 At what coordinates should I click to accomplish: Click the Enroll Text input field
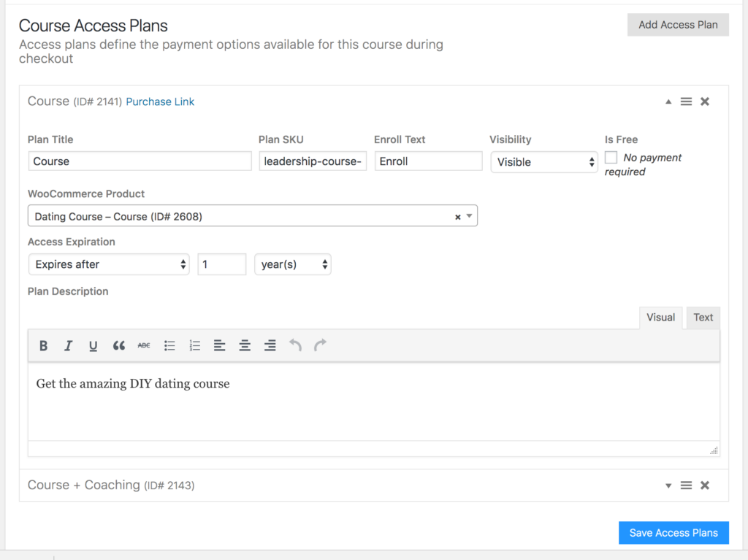[428, 161]
